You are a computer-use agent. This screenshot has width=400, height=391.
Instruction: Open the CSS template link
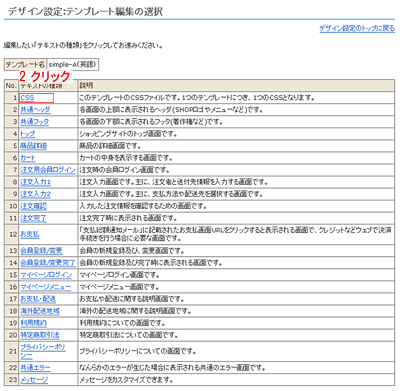click(27, 98)
